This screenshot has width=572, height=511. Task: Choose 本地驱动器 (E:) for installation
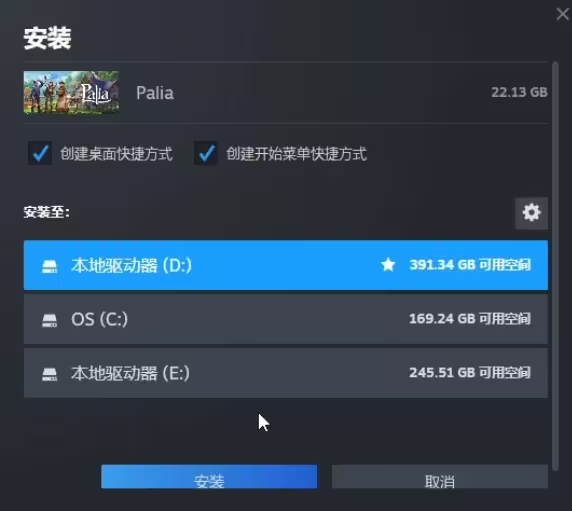pos(286,373)
